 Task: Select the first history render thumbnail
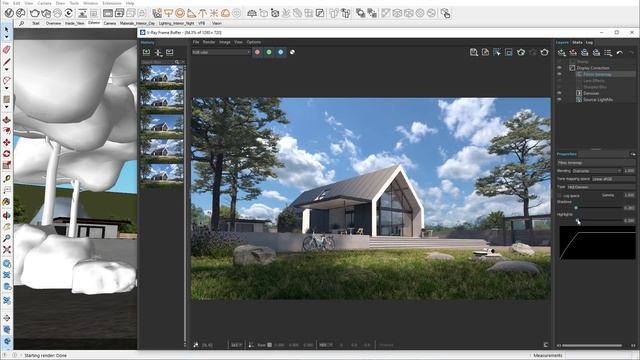pyautogui.click(x=162, y=77)
